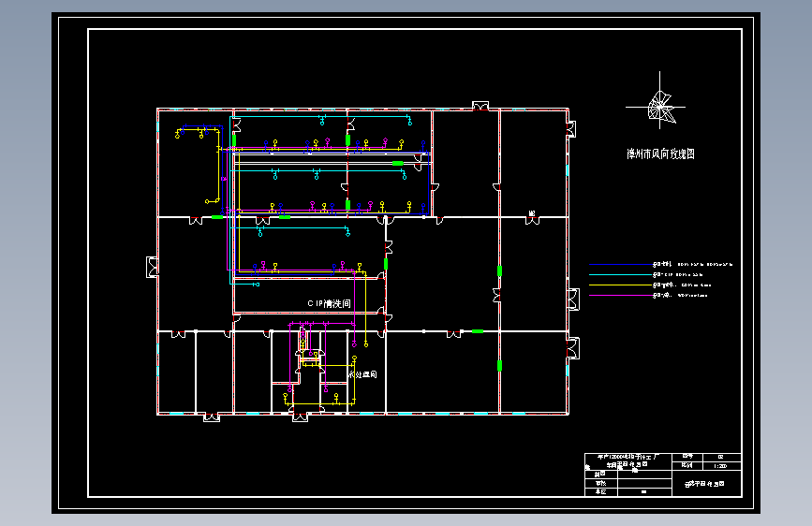Image resolution: width=812 pixels, height=526 pixels.
Task: Select the top wall door symbol
Action: click(x=480, y=106)
